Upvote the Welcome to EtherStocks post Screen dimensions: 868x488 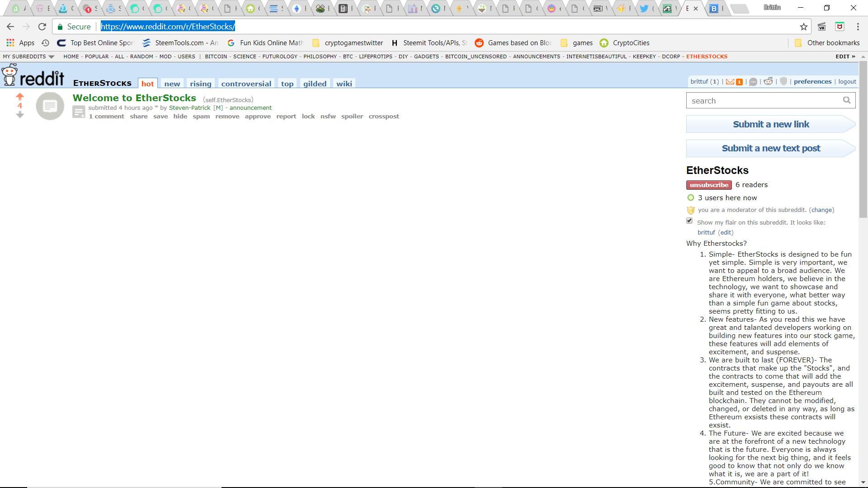(19, 96)
